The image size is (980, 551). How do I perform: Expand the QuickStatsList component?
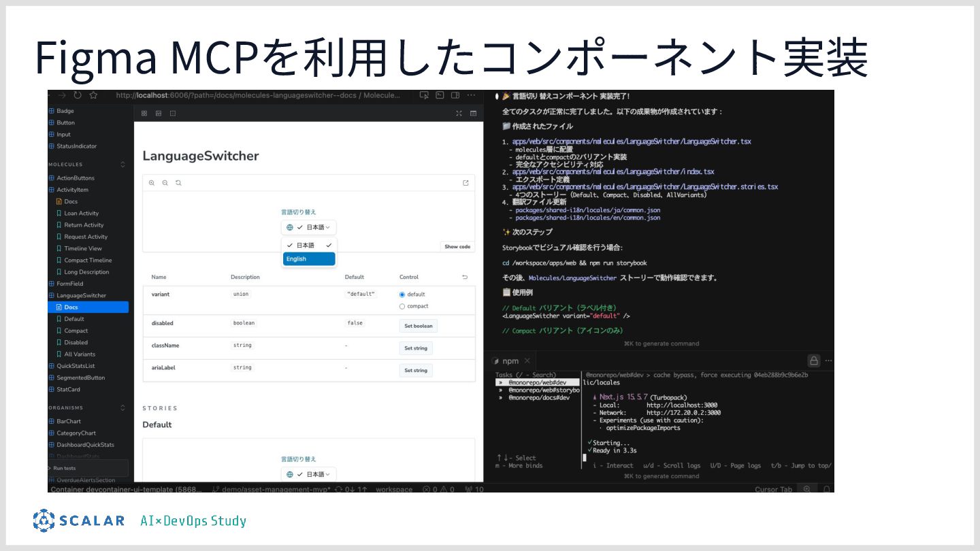[76, 366]
